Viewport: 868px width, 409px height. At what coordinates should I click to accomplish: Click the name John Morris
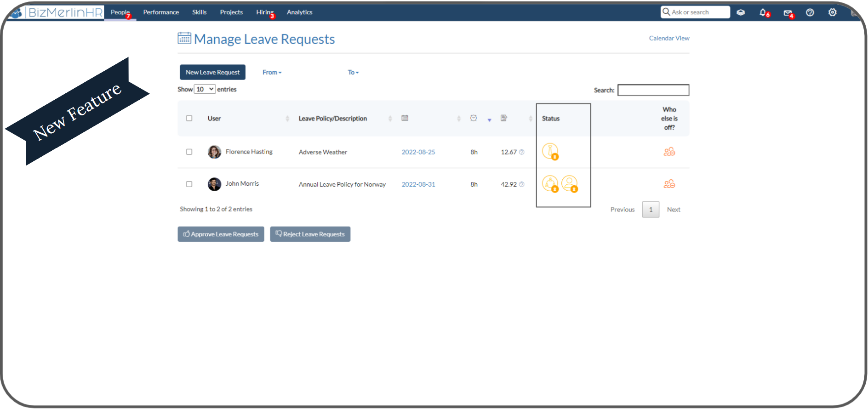coord(242,183)
